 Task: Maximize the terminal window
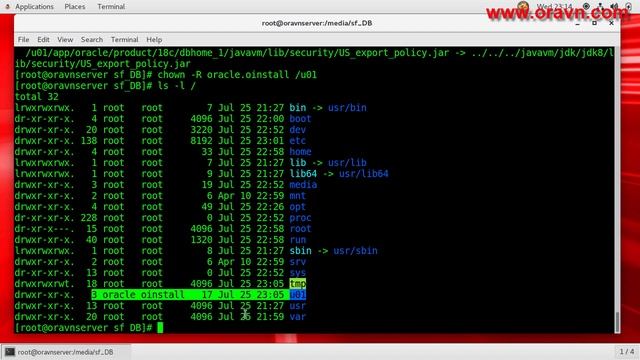(594, 23)
